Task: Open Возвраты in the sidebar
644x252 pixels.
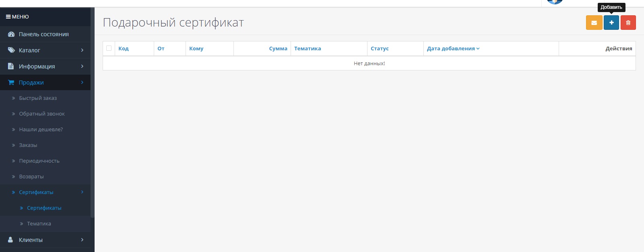Action: 31,176
